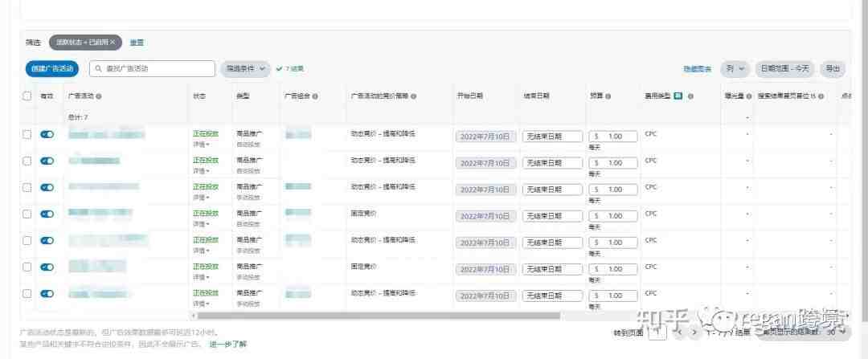Click the horizontal scrollbar under the table
The image size is (868, 359).
(x=378, y=316)
